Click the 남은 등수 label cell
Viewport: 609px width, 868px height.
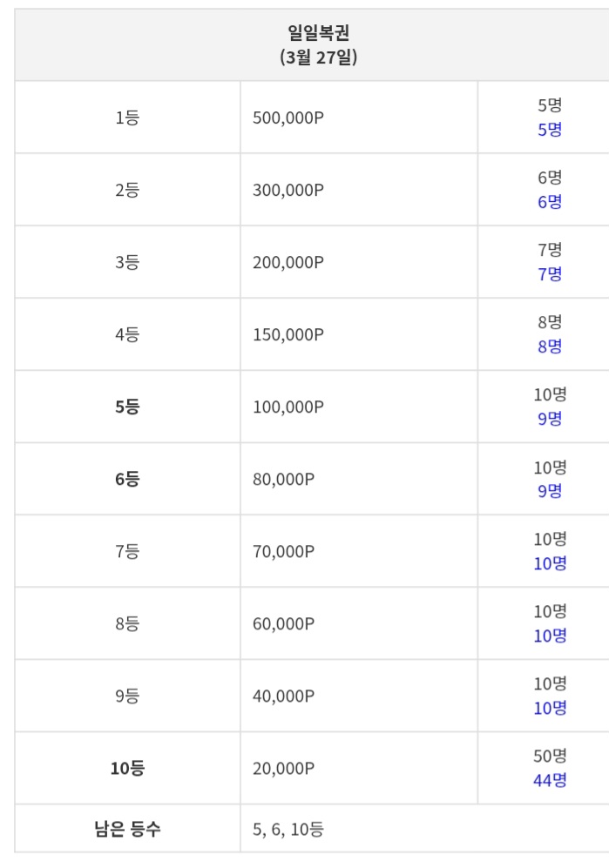tap(127, 829)
